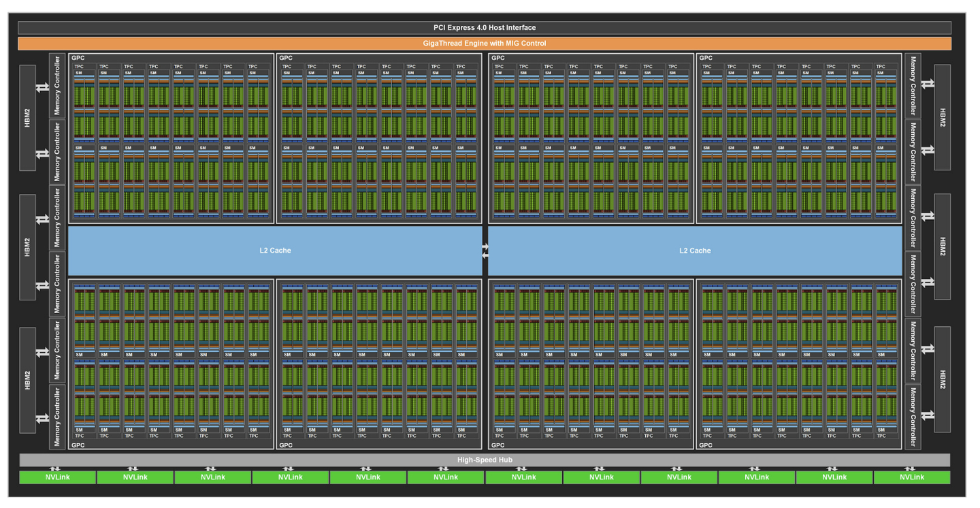Click the upper arrow pair beside top-left HBM2
The height and width of the screenshot is (508, 980).
42,88
